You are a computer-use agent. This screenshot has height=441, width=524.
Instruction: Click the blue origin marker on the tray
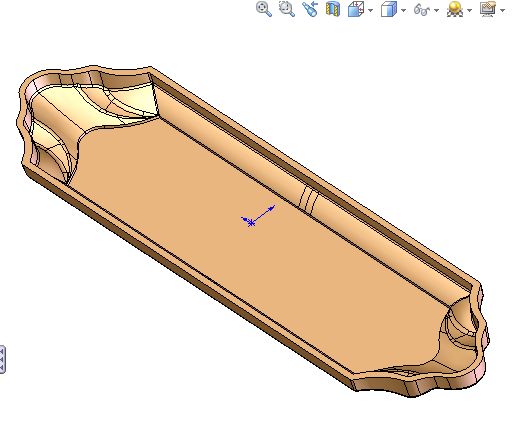tap(251, 222)
